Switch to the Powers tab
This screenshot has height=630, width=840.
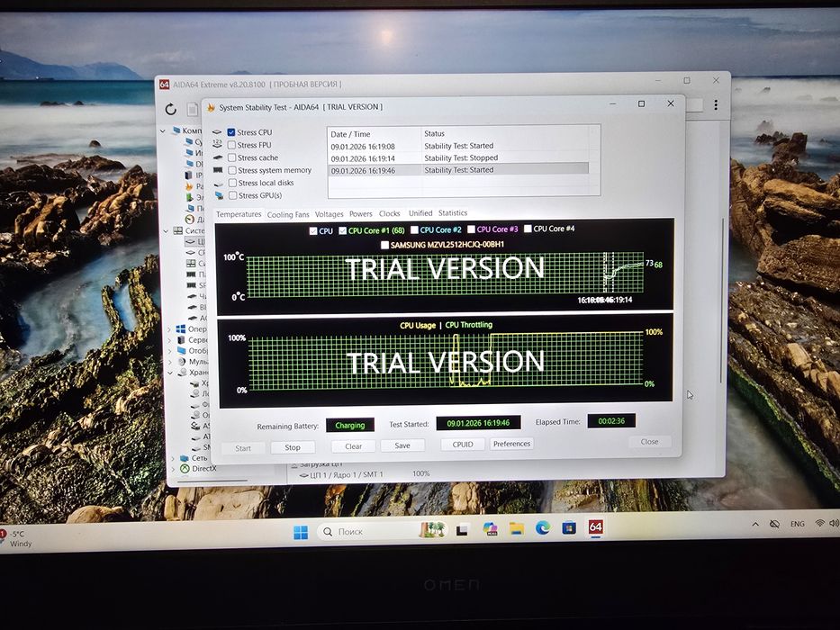(360, 214)
